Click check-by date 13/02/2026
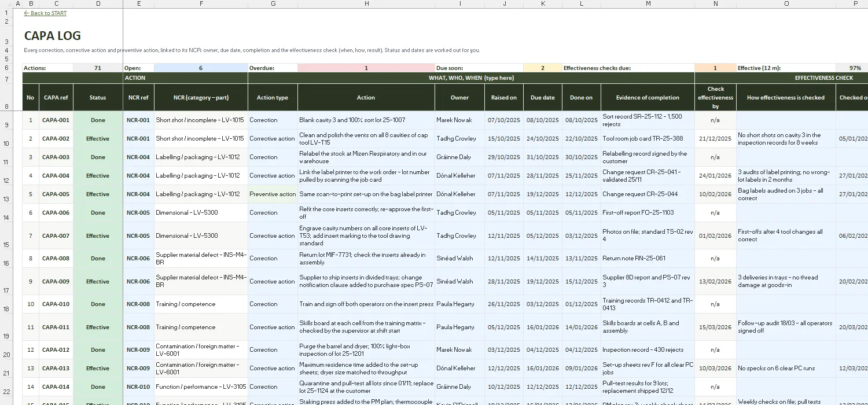The height and width of the screenshot is (405, 868). point(716,281)
